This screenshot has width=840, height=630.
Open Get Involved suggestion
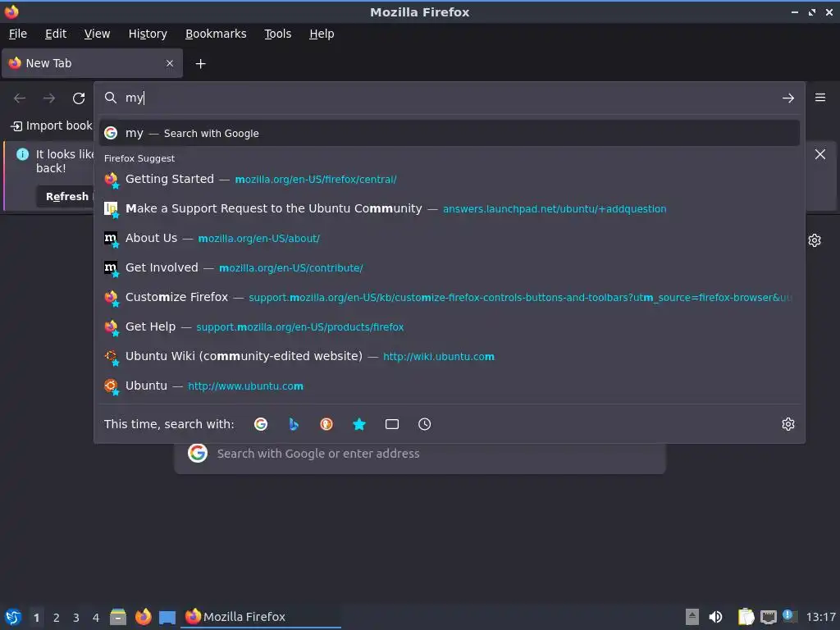[x=449, y=267]
